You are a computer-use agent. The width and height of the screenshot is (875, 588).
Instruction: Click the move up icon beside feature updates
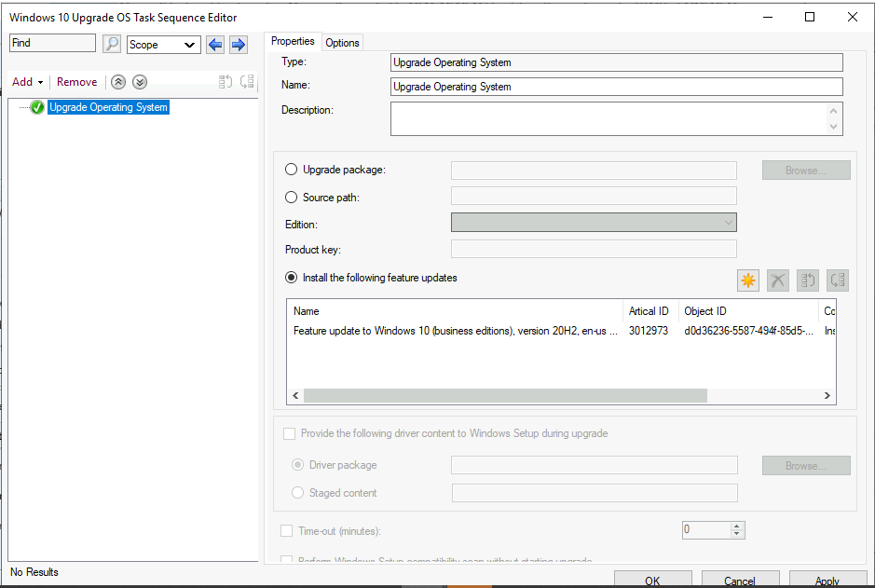tap(808, 280)
